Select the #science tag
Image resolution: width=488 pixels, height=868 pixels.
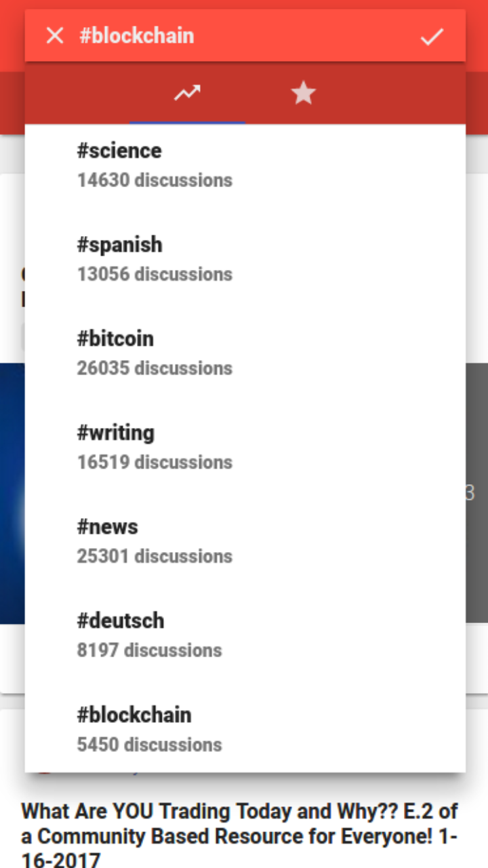click(x=119, y=151)
